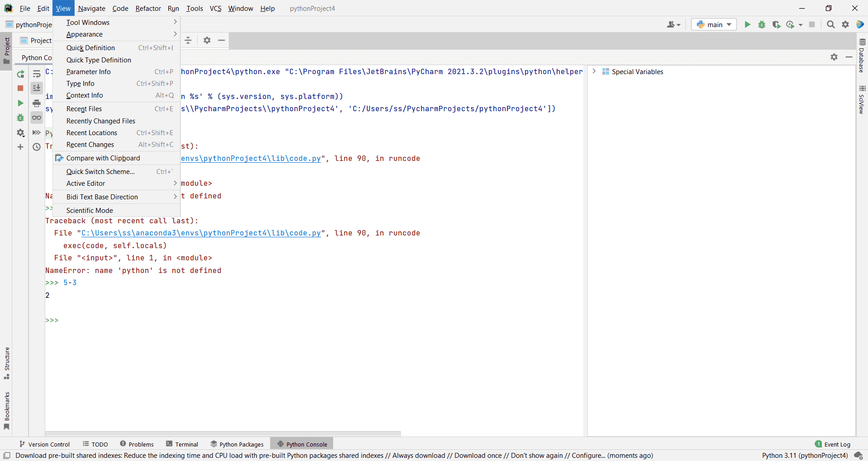Expand the Special Variables node
868x461 pixels.
click(x=594, y=71)
